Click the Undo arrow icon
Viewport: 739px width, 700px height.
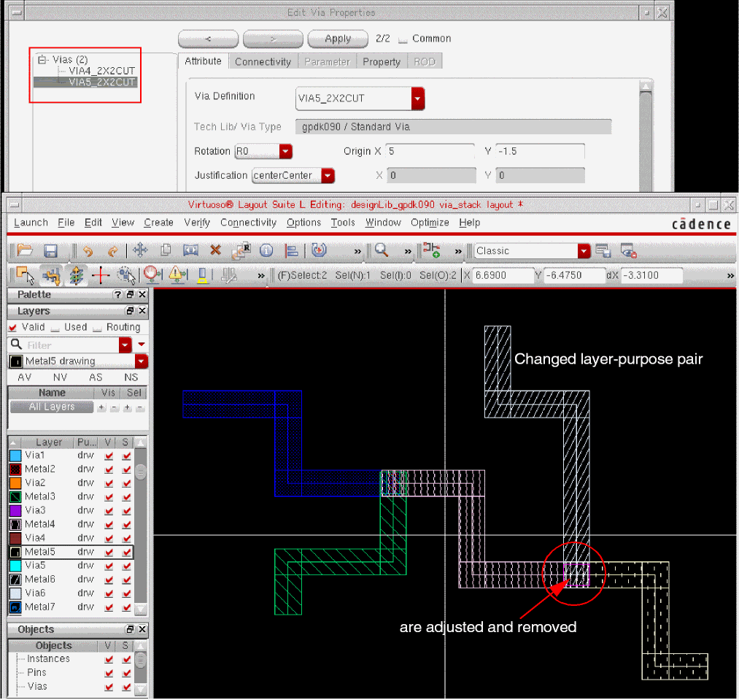click(88, 251)
